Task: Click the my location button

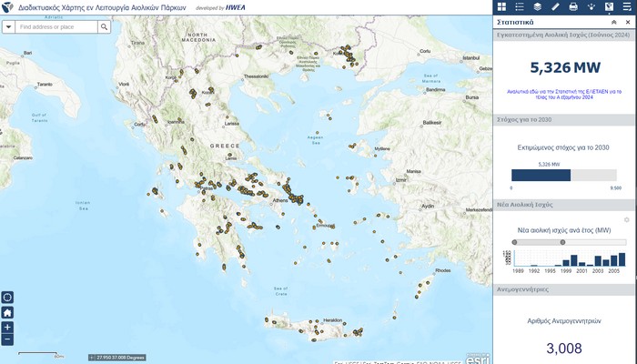Action: coord(8,297)
